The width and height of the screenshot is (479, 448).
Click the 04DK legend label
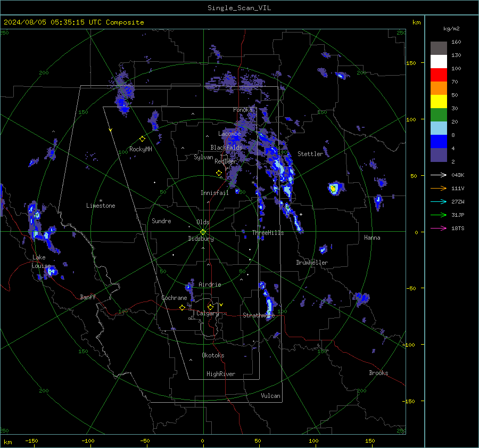(x=458, y=175)
